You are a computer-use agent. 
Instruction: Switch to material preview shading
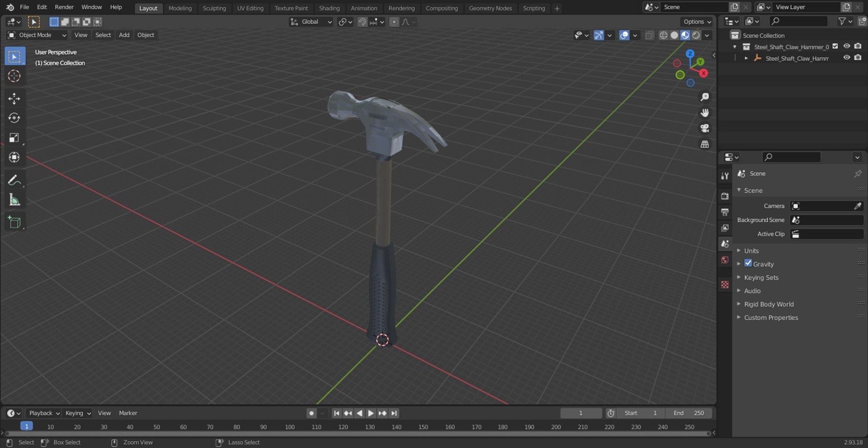[x=685, y=35]
